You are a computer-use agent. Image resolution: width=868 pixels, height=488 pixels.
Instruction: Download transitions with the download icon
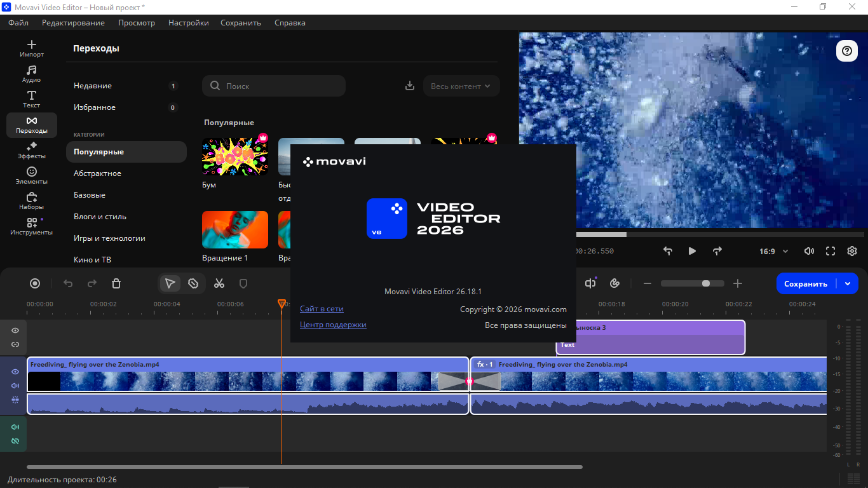click(x=410, y=86)
